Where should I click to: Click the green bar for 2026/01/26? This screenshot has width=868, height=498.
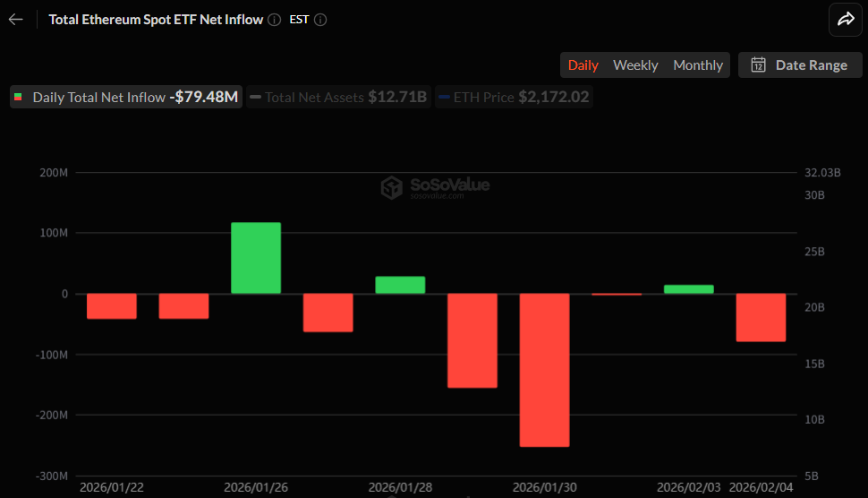tap(256, 258)
